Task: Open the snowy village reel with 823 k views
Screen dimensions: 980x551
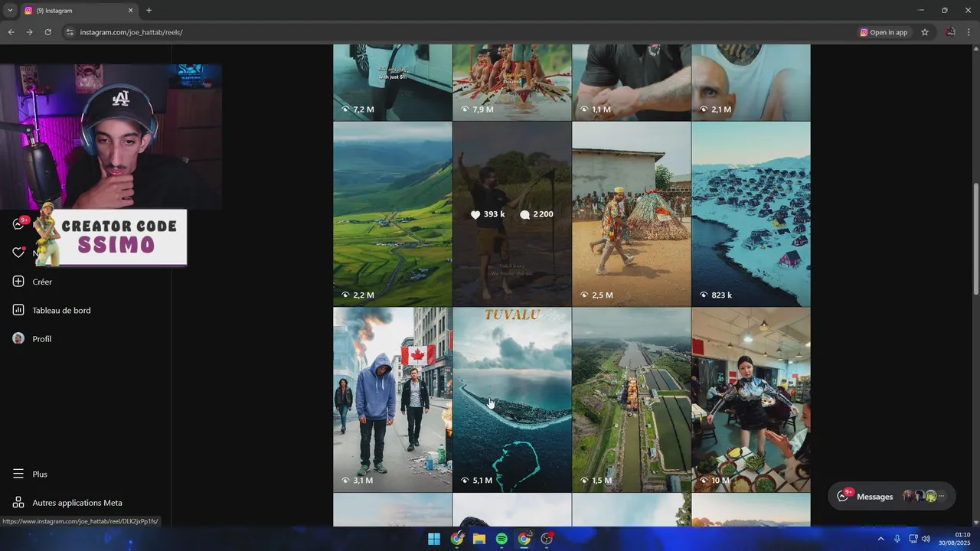Action: 750,214
